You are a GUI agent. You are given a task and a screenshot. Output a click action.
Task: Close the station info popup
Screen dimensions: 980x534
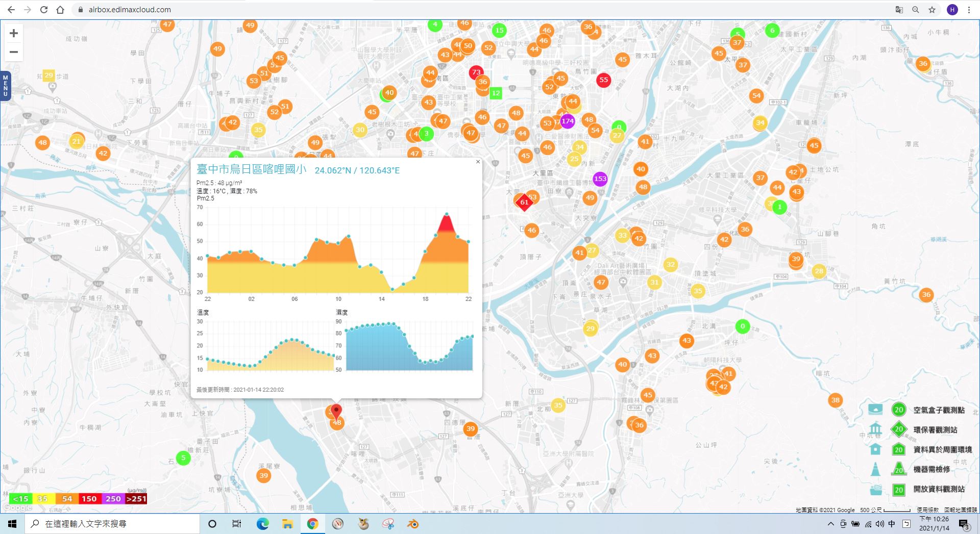478,162
